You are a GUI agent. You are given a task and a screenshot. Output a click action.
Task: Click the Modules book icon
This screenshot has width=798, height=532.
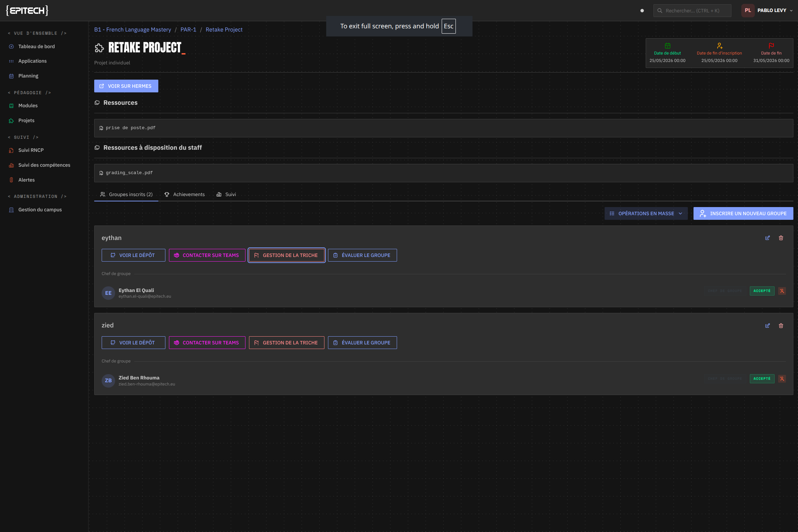coord(11,106)
